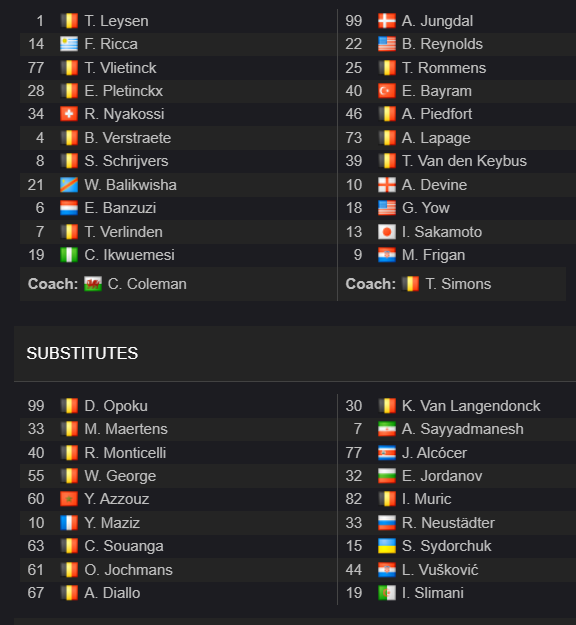This screenshot has height=625, width=576.
Task: Click the Ukraine flag beside S. Sydorchuk
Action: click(387, 546)
